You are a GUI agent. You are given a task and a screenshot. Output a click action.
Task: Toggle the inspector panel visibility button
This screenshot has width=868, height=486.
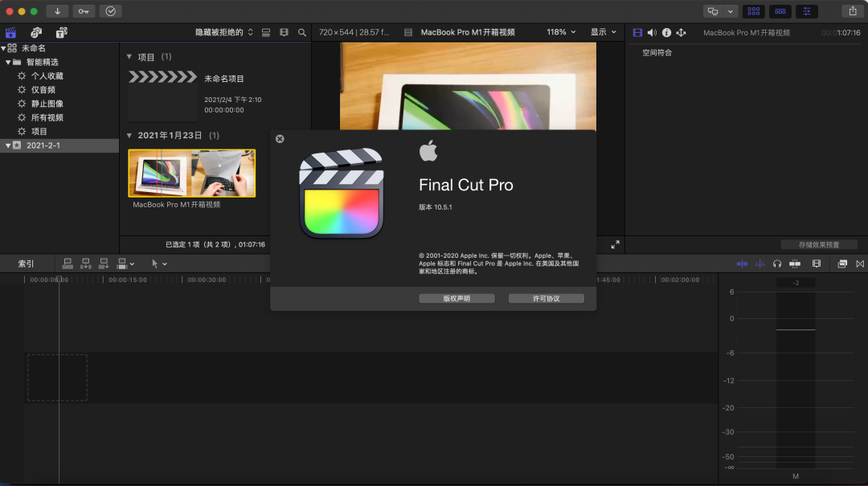click(x=807, y=11)
